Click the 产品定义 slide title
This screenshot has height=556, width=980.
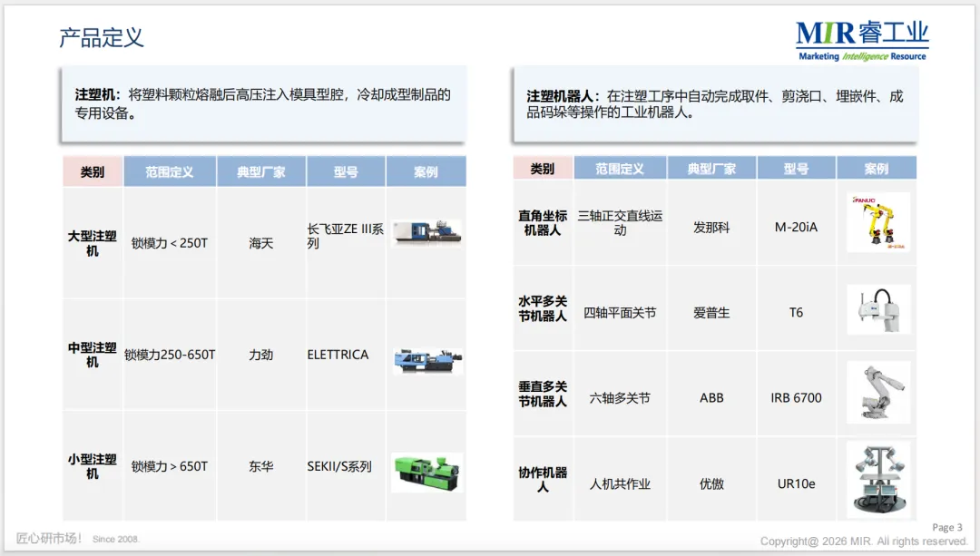point(102,37)
